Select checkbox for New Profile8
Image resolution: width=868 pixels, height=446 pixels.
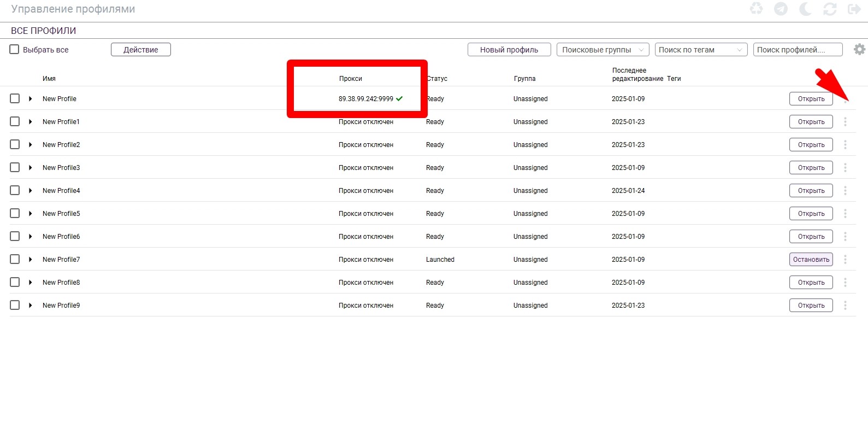(x=15, y=282)
